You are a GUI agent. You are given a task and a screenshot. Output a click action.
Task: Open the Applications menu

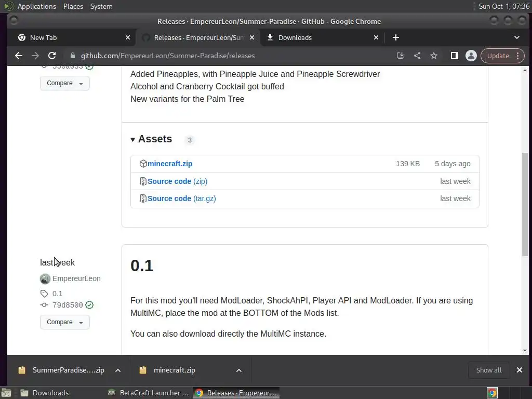coord(37,6)
